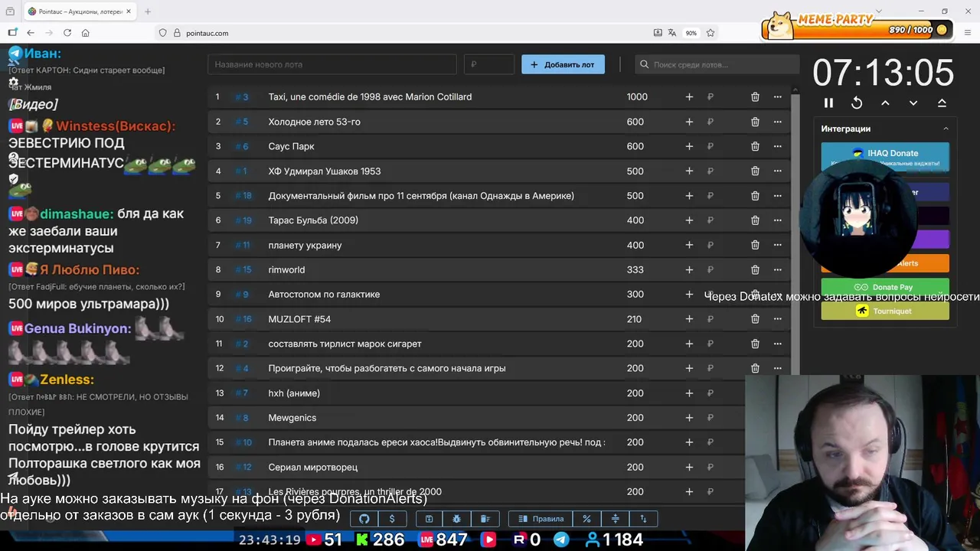
Task: Click the 1000 amount of Taxi lot
Action: (637, 97)
